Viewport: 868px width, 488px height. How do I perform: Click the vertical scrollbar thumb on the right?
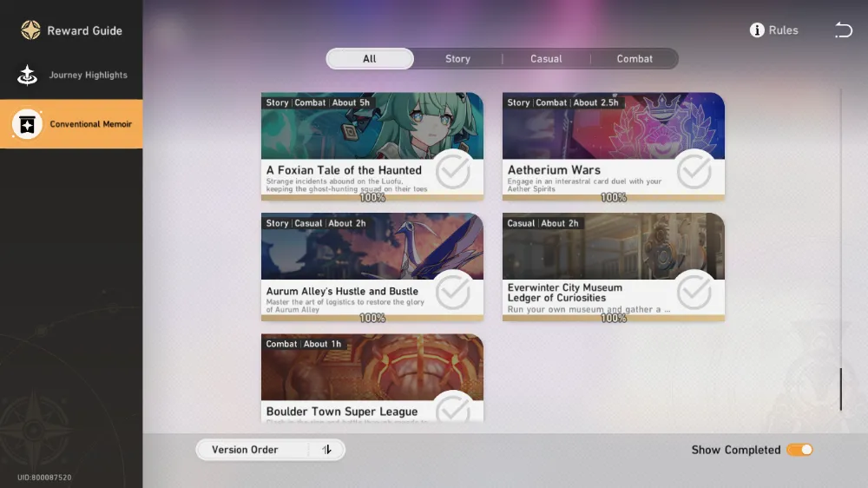(x=840, y=389)
